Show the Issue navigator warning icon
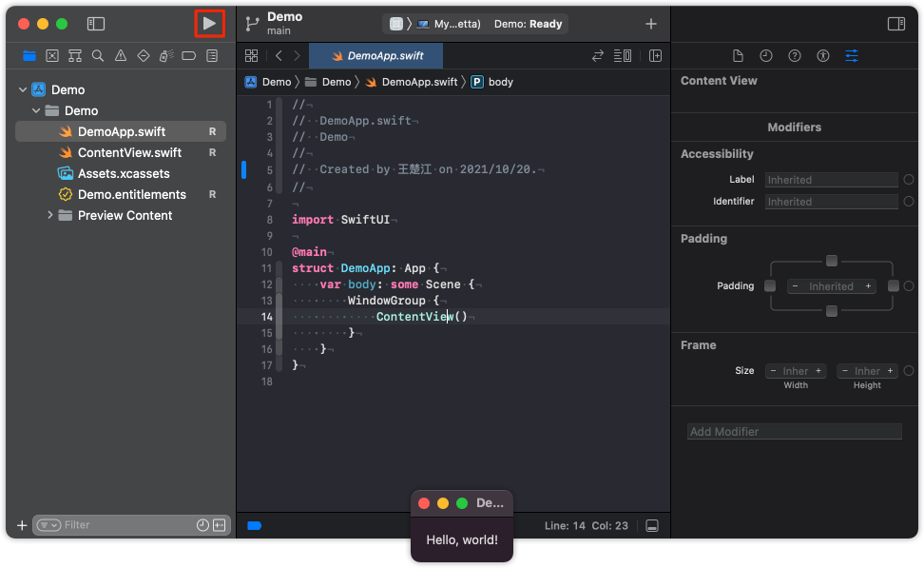The height and width of the screenshot is (568, 924). (x=121, y=56)
